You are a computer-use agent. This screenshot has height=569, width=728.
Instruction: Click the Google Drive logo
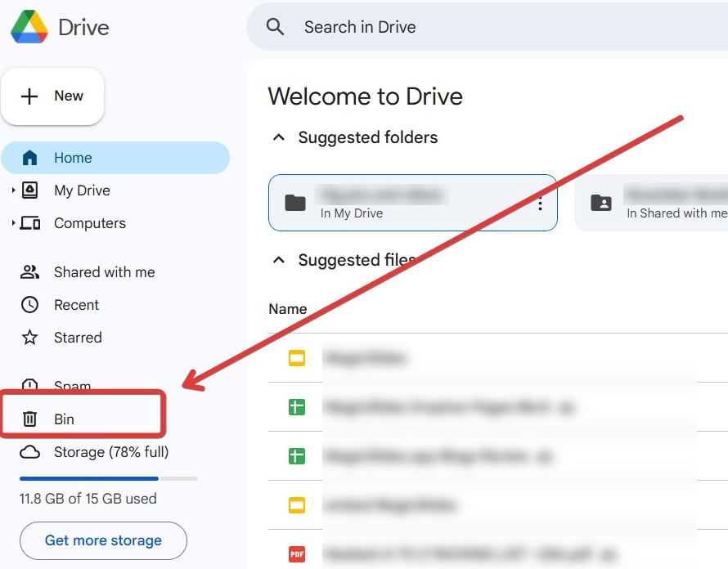click(x=29, y=27)
